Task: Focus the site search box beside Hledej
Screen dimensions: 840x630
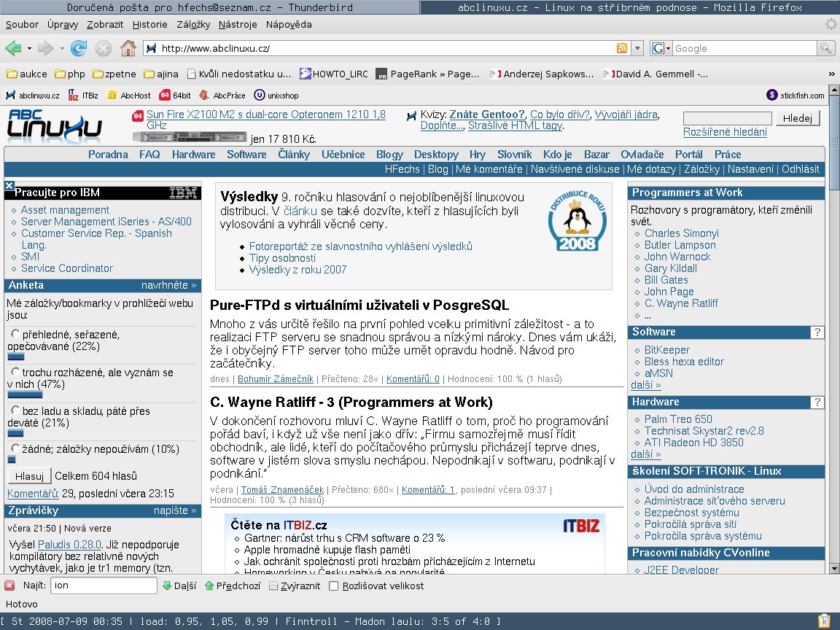Action: coord(728,118)
